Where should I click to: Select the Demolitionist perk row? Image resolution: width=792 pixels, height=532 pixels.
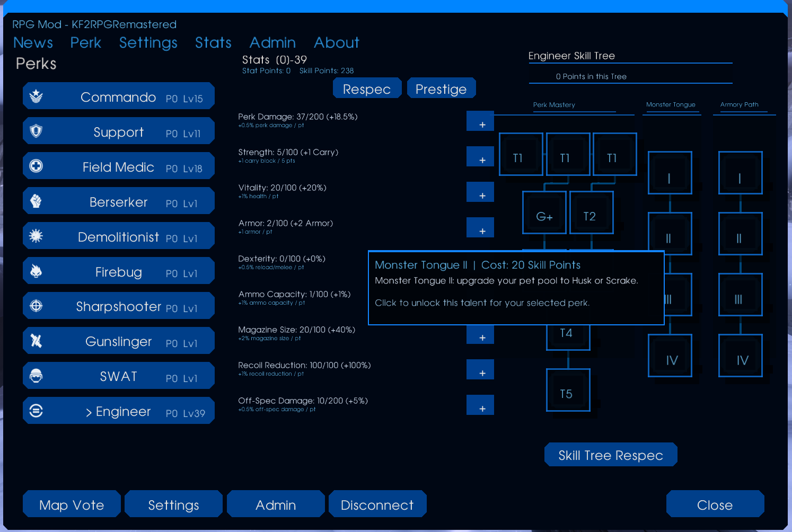click(x=119, y=236)
